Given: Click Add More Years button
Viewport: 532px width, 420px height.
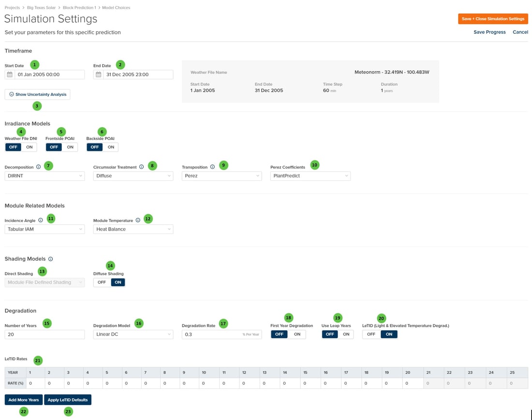Looking at the screenshot, I should (24, 400).
